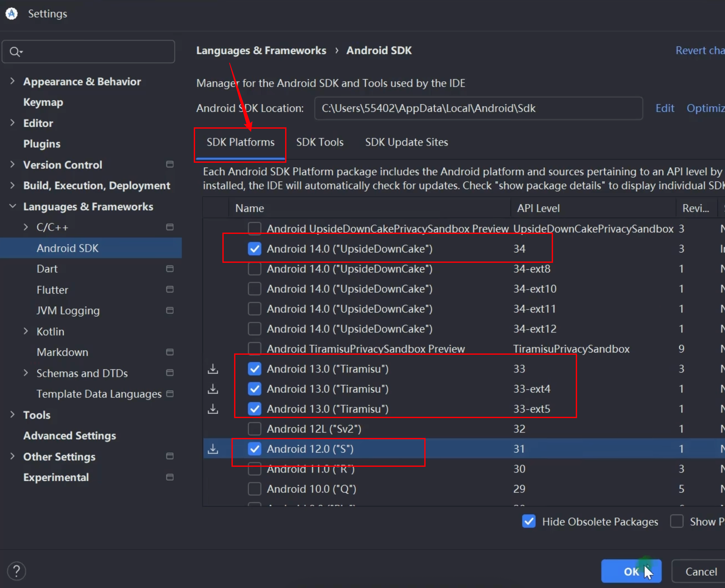Expand Version Control section
The height and width of the screenshot is (588, 725).
click(x=12, y=165)
